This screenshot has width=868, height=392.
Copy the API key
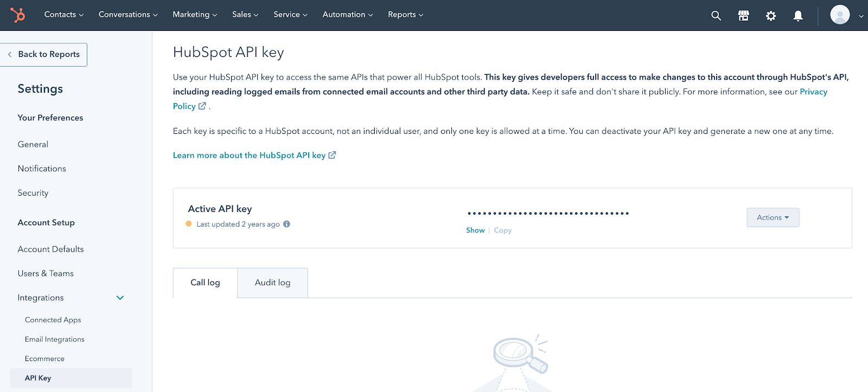(503, 230)
